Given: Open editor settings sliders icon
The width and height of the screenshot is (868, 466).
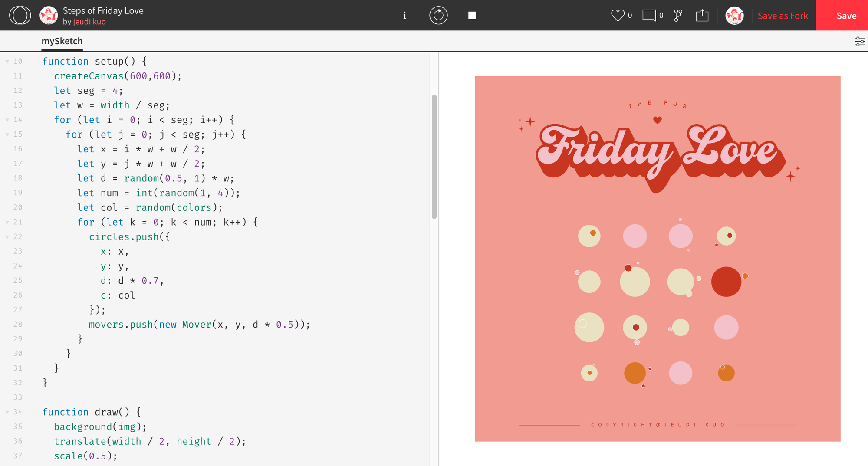Looking at the screenshot, I should 860,42.
